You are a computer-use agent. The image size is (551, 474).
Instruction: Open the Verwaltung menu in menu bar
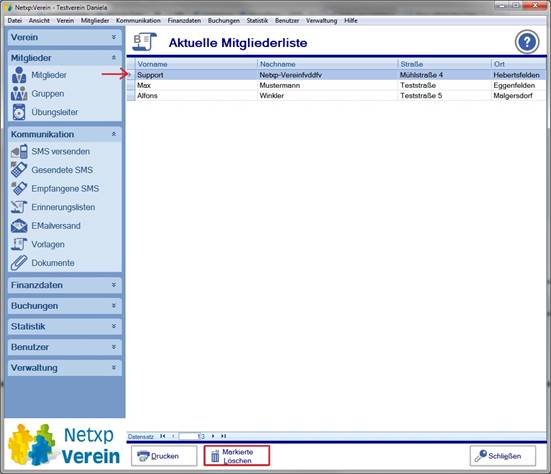pyautogui.click(x=321, y=21)
